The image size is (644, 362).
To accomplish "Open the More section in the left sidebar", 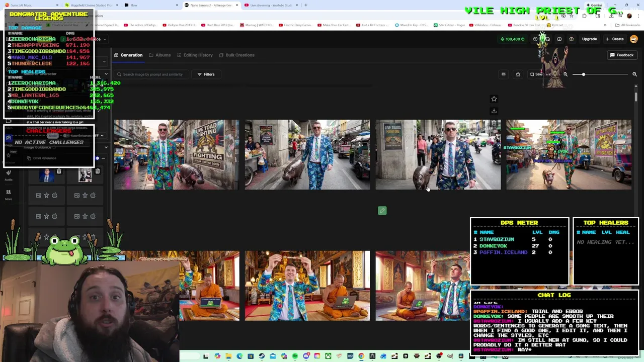I will [x=9, y=195].
